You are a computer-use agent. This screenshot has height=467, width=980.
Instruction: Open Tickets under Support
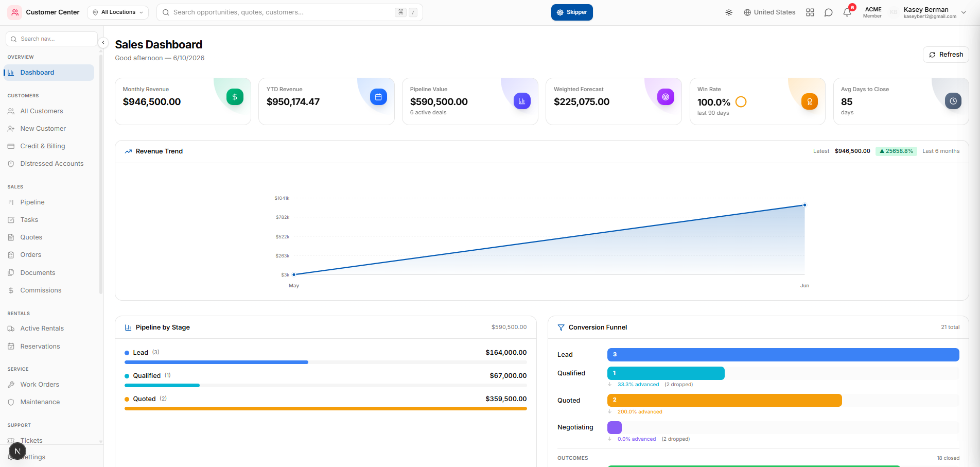click(x=49, y=440)
